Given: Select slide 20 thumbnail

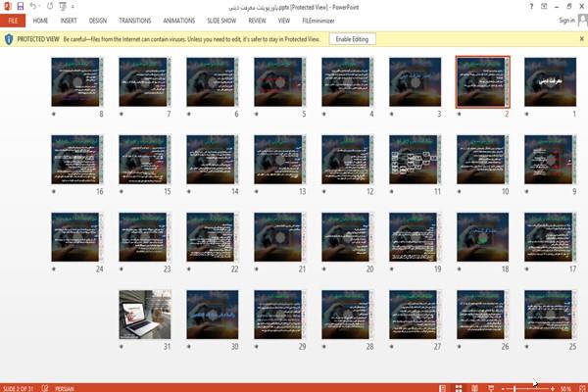Looking at the screenshot, I should tap(348, 237).
